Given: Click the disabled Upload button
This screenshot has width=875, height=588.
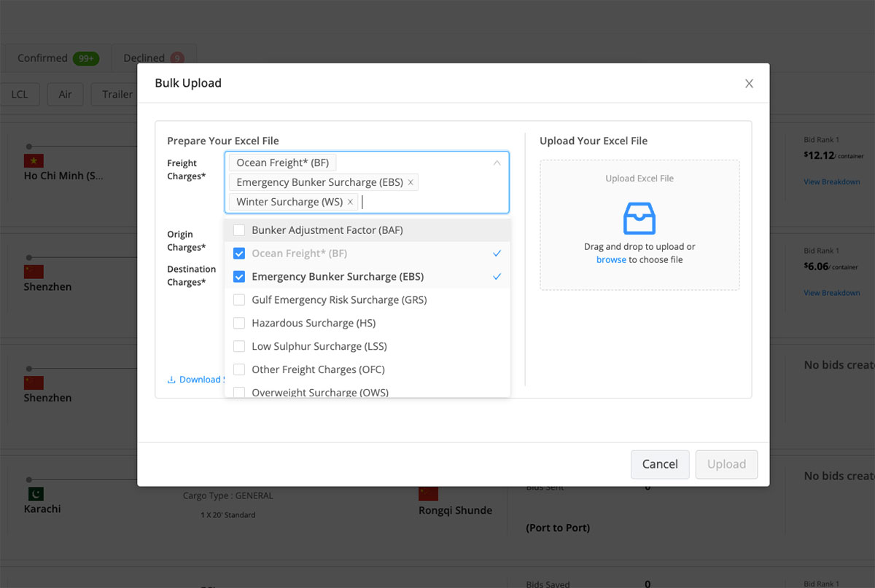Looking at the screenshot, I should tap(726, 464).
